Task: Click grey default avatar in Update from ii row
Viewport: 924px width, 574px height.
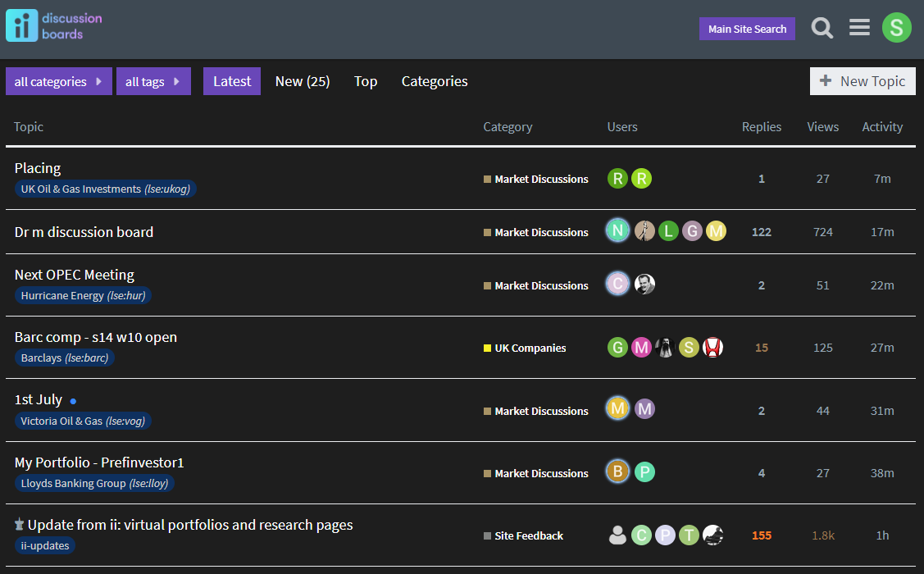Action: click(617, 535)
